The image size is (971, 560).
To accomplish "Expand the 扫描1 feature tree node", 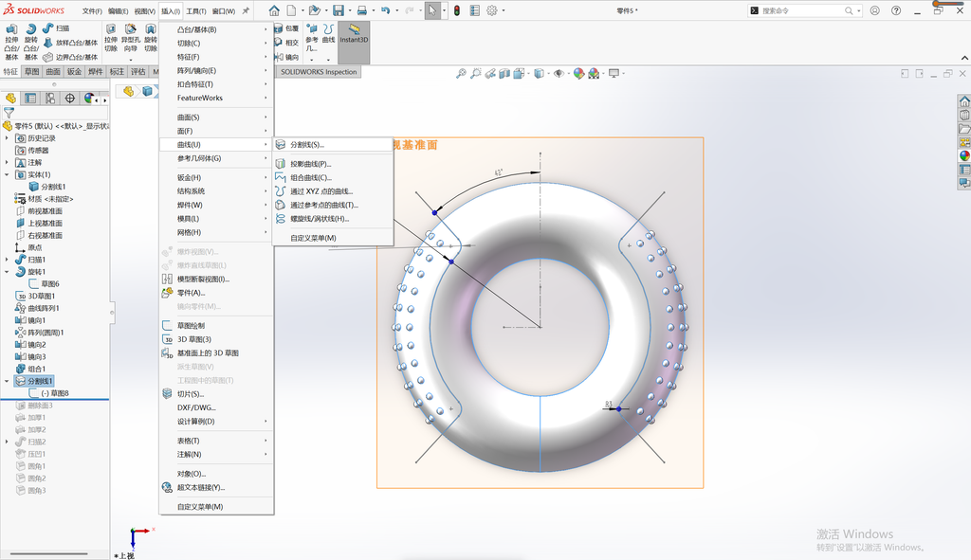I will click(x=7, y=260).
